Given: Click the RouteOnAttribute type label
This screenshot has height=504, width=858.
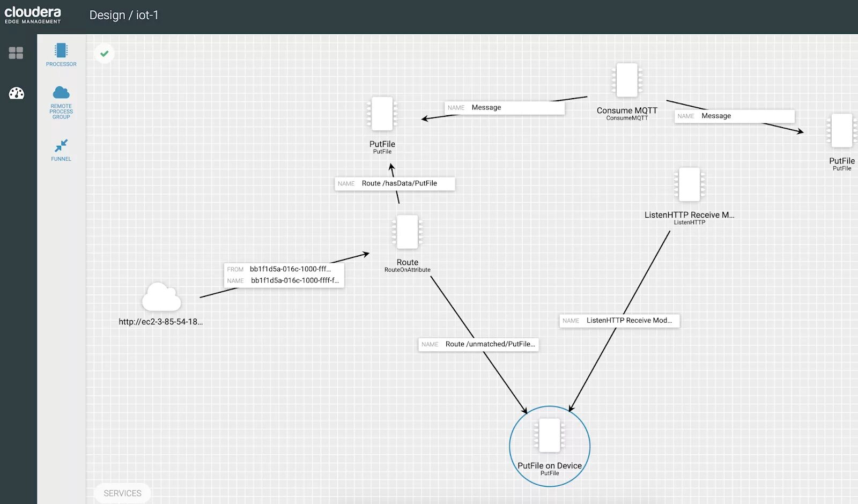Looking at the screenshot, I should click(408, 270).
